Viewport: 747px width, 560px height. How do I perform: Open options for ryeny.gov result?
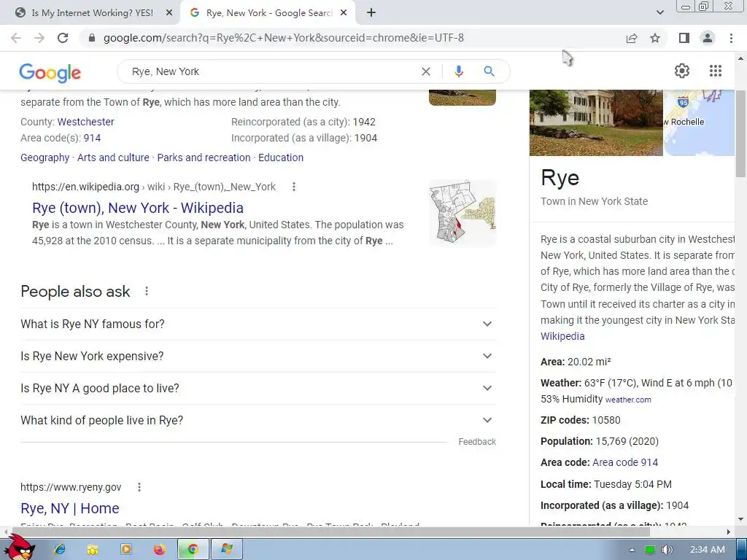point(139,487)
